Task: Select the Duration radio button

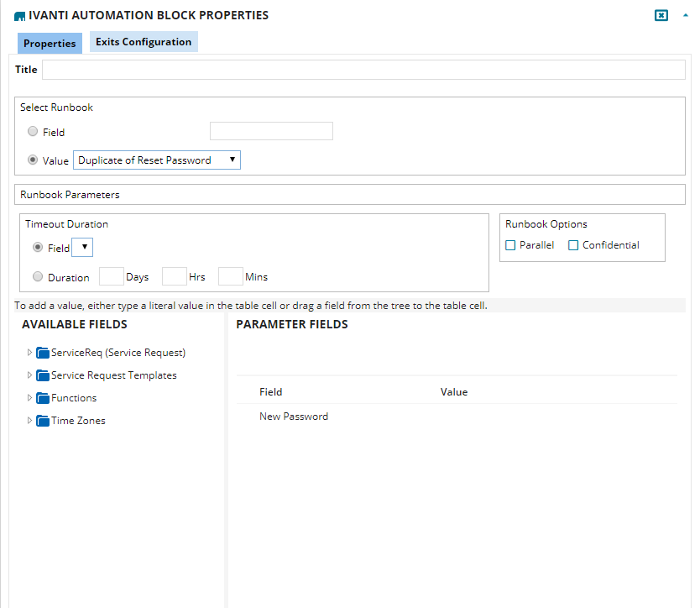Action: pos(38,276)
